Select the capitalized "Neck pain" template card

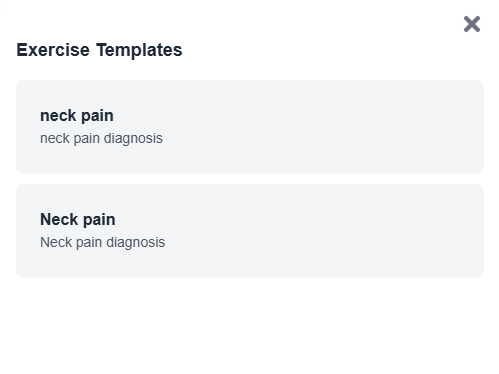250,230
